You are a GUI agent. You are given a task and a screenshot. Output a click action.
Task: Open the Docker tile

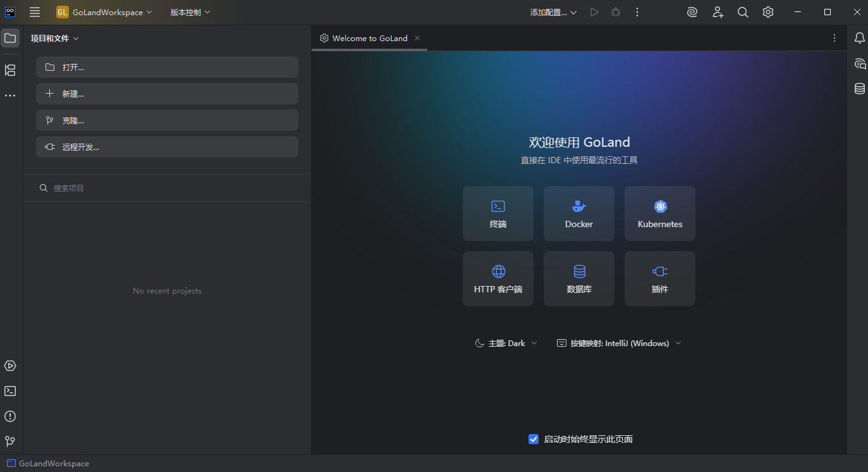click(x=579, y=213)
